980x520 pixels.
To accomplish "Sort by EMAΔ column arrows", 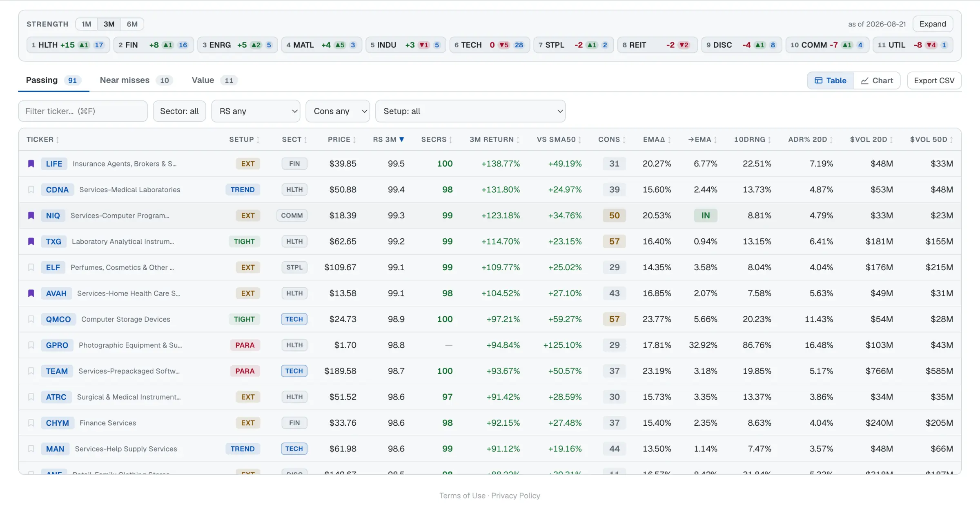I will click(x=669, y=140).
